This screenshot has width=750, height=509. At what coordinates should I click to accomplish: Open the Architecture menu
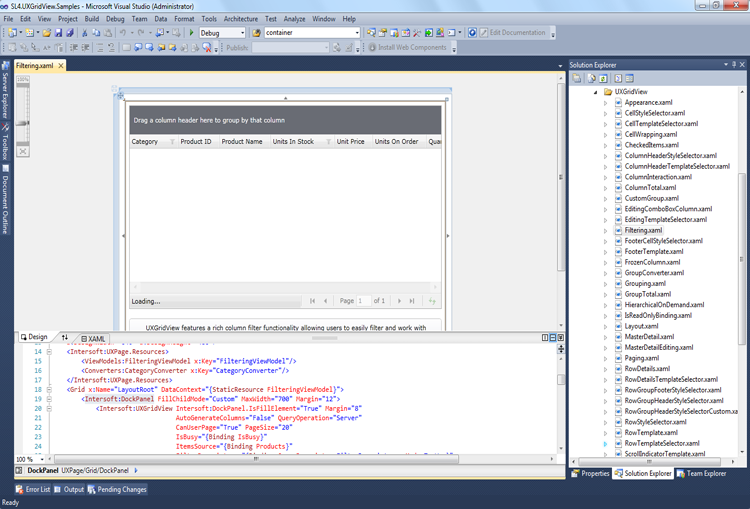(x=241, y=19)
